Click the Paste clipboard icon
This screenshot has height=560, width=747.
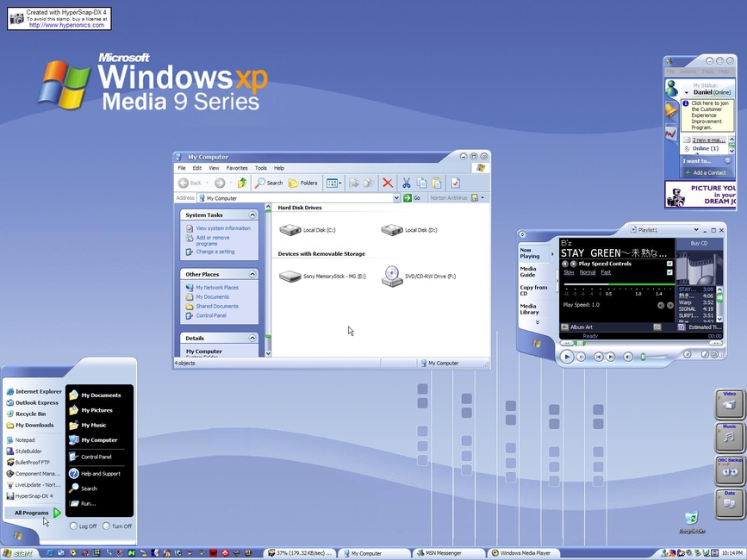click(x=436, y=183)
